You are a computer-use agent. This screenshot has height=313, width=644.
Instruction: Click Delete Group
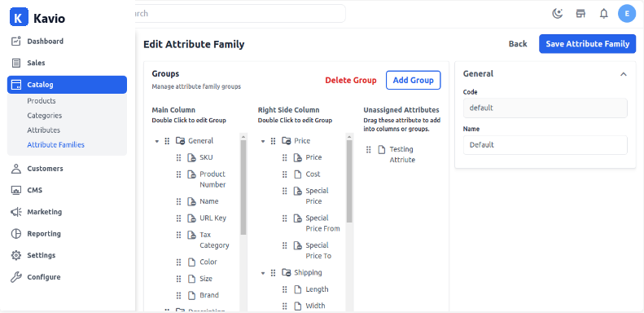tap(351, 80)
